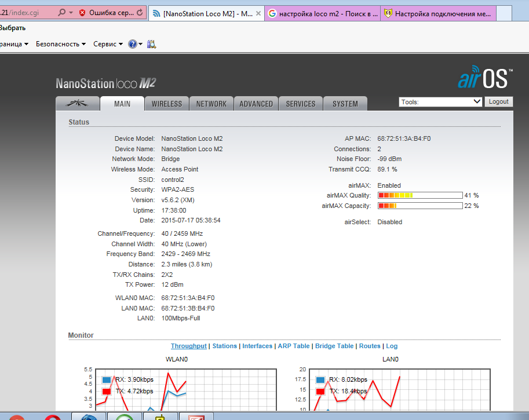Click the Uptime value 17:38:00
The image size is (529, 420).
[173, 210]
